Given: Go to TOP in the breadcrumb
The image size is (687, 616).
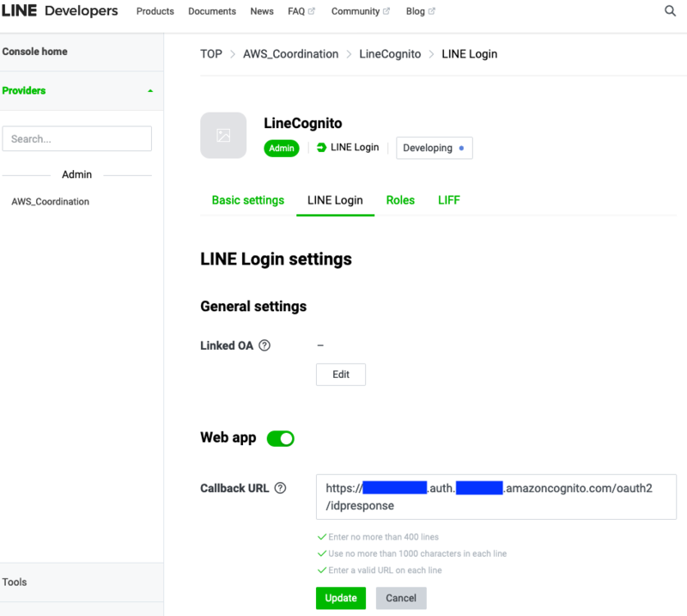Looking at the screenshot, I should click(211, 54).
